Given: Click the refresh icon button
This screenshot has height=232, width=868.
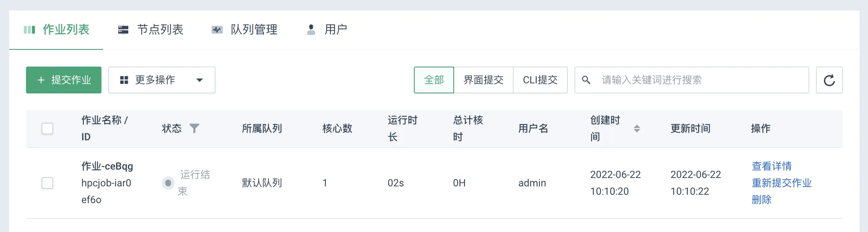Looking at the screenshot, I should [x=829, y=80].
